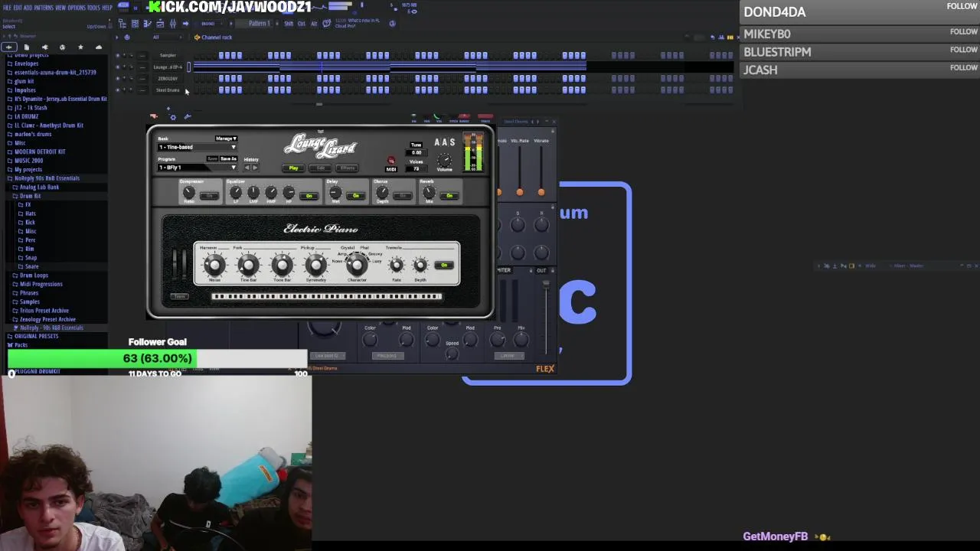Click the Lounge Lizard mini keyboard strip
The image size is (980, 551).
point(327,297)
